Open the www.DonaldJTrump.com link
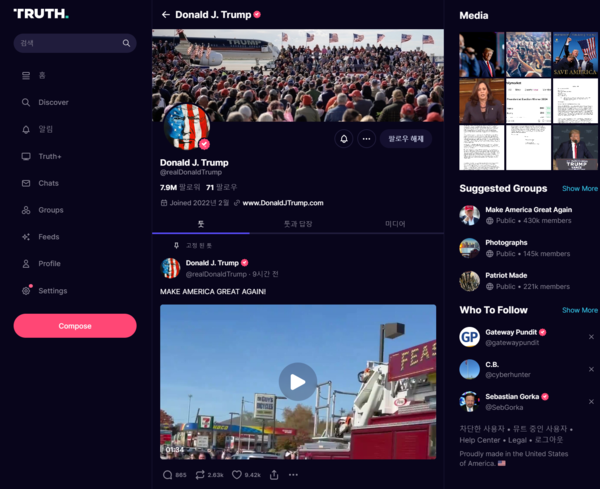 tap(282, 203)
